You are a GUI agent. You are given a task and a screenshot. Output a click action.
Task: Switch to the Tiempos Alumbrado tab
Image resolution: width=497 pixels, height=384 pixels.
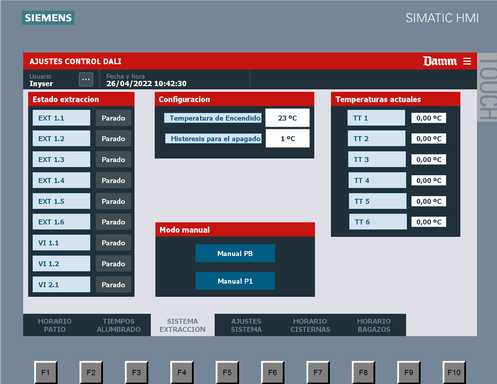coord(119,325)
